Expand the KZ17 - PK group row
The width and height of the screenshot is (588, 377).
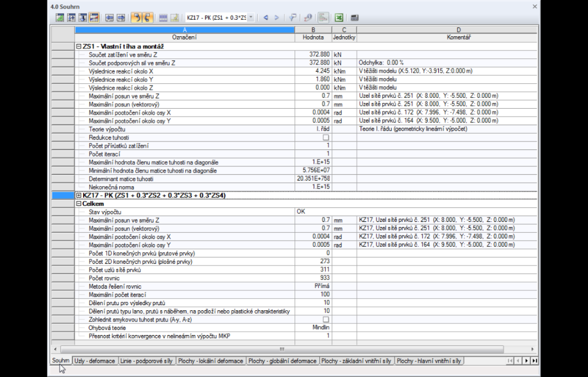[79, 195]
